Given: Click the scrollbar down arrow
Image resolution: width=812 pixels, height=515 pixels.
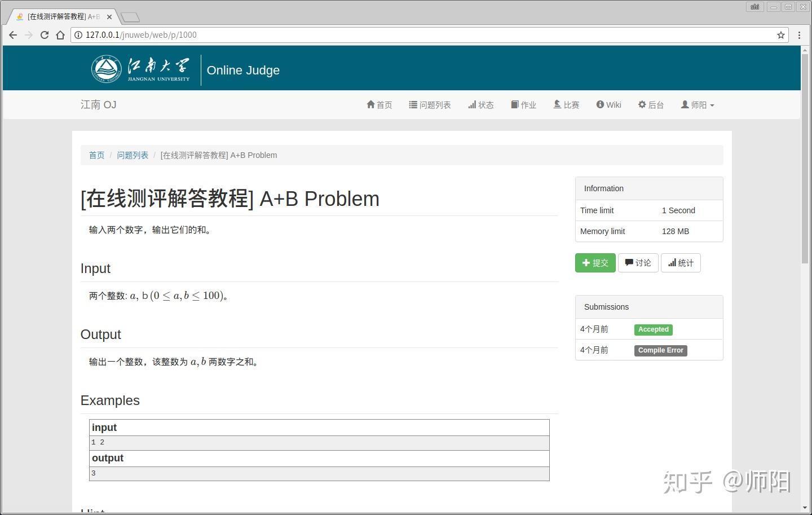Looking at the screenshot, I should pos(805,508).
